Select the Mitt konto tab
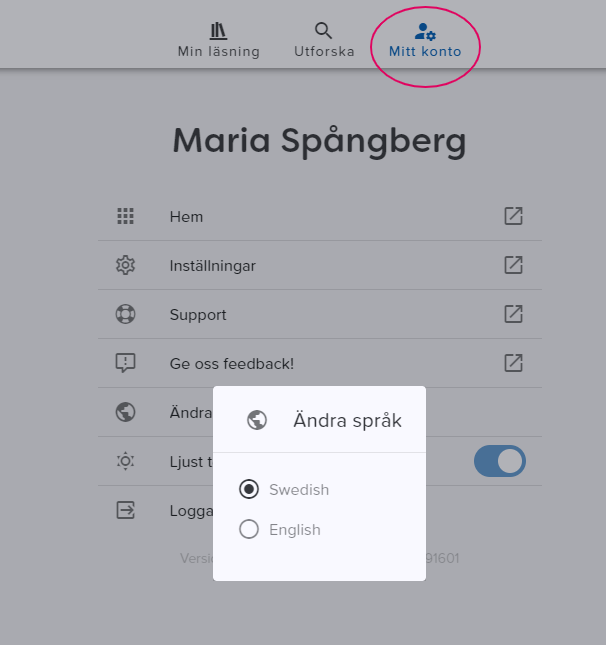This screenshot has width=606, height=645. 425,40
